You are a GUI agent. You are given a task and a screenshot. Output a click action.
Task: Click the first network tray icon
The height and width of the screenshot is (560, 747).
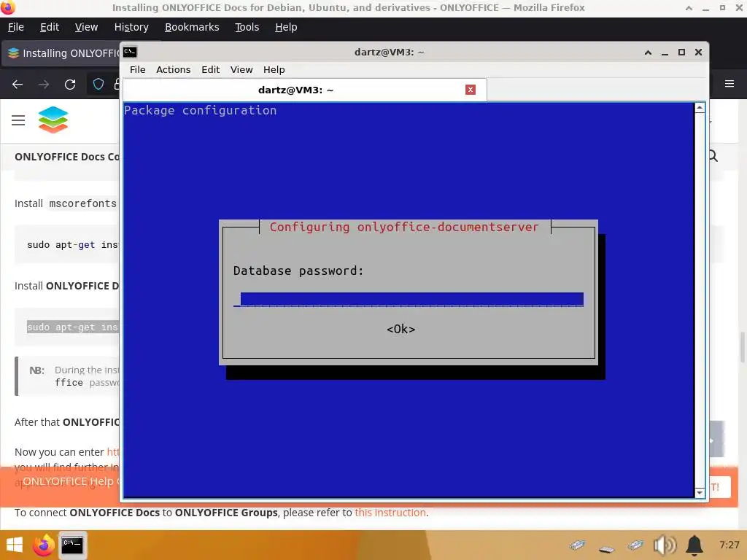[x=577, y=545]
